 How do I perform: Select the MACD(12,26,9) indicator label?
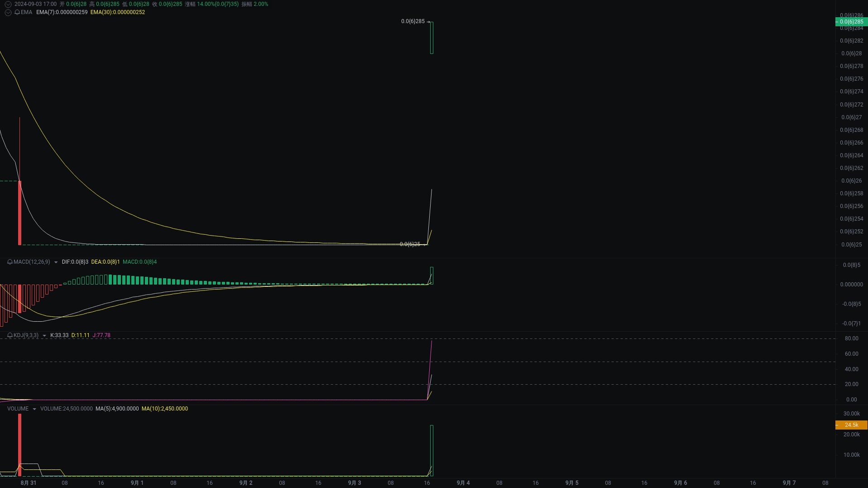(32, 262)
